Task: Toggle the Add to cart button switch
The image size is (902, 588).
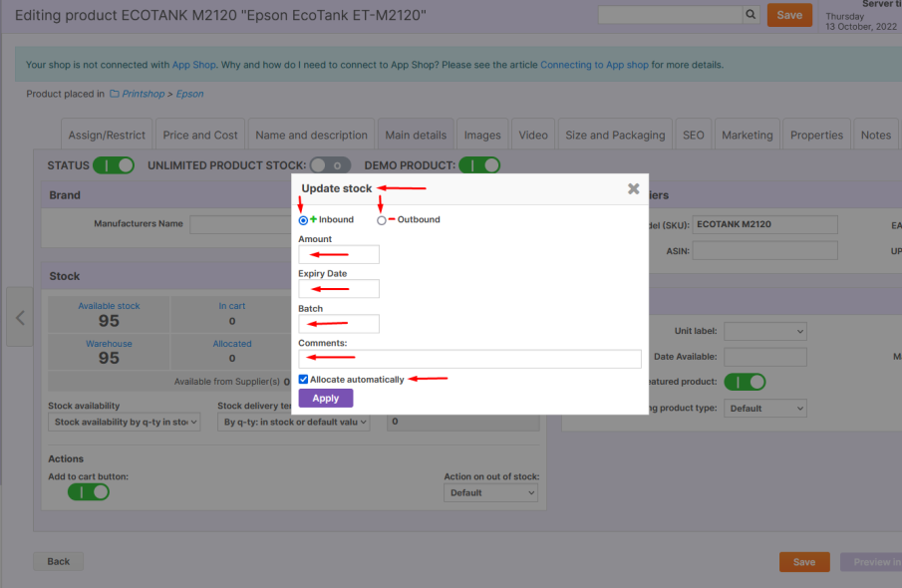Action: pos(88,492)
